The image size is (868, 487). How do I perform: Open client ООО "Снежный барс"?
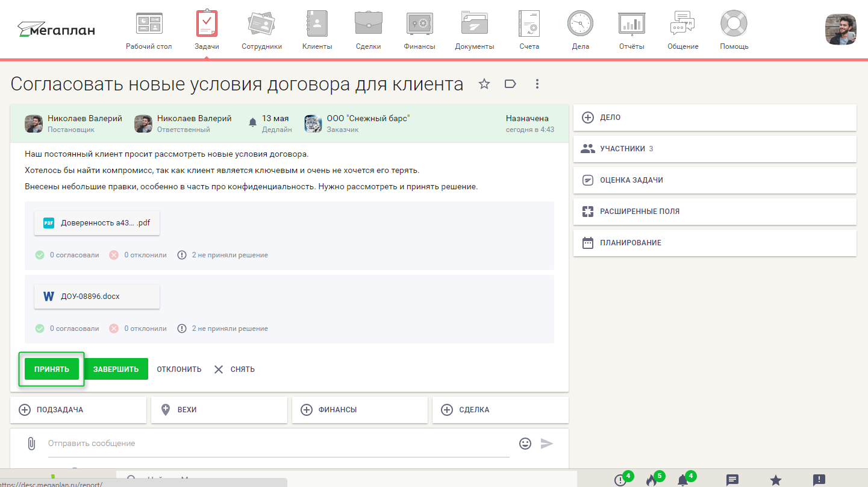(357, 124)
